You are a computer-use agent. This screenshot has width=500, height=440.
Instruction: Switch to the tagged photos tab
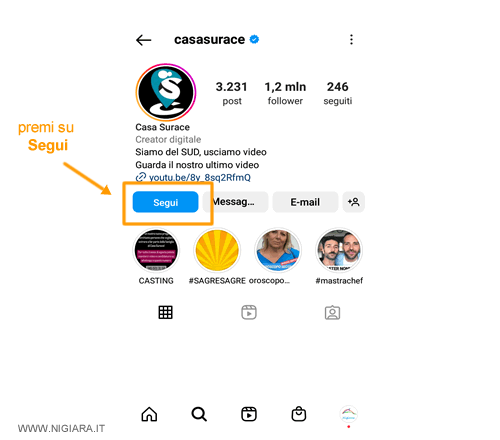(332, 313)
